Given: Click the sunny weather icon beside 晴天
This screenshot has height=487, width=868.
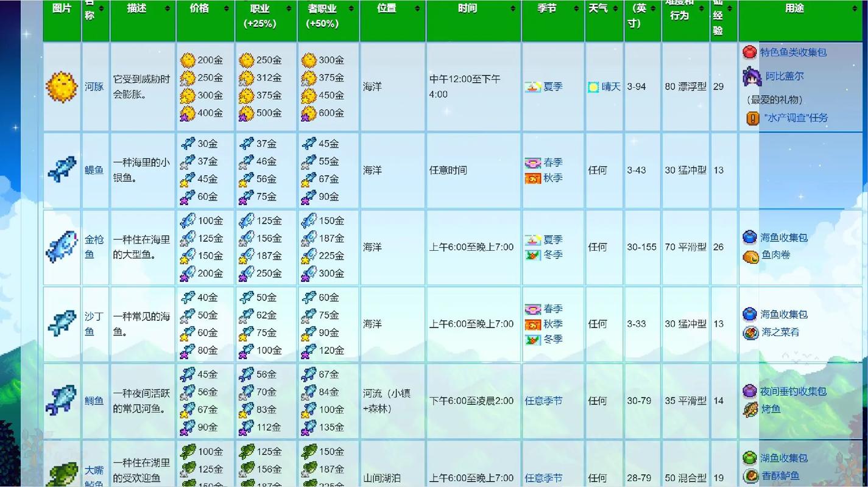Looking at the screenshot, I should coord(593,87).
